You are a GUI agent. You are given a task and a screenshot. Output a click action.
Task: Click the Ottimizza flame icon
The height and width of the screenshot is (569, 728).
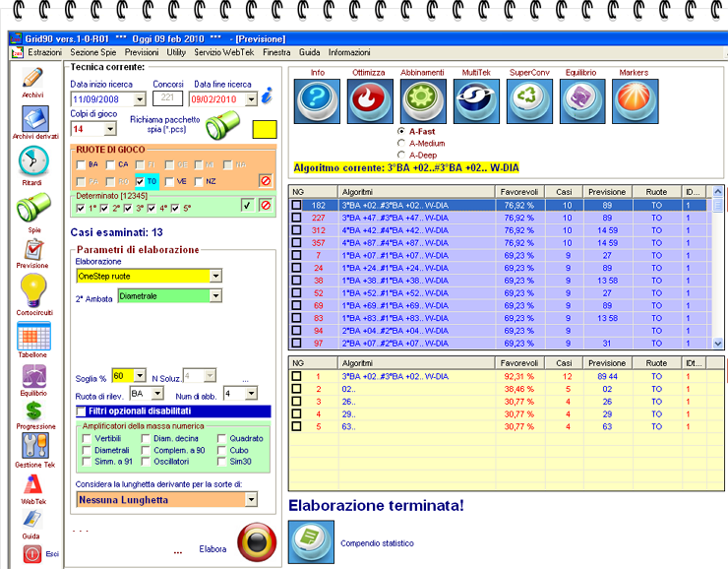[370, 99]
